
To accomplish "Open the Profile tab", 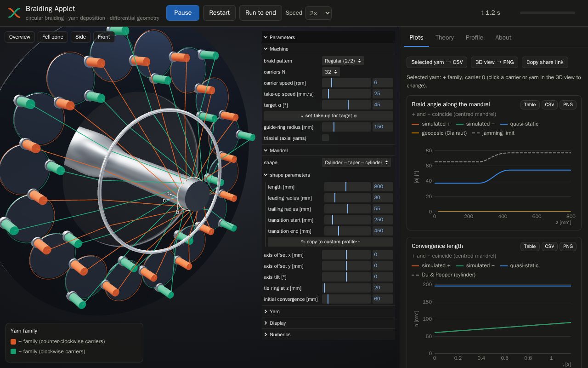I will 474,38.
